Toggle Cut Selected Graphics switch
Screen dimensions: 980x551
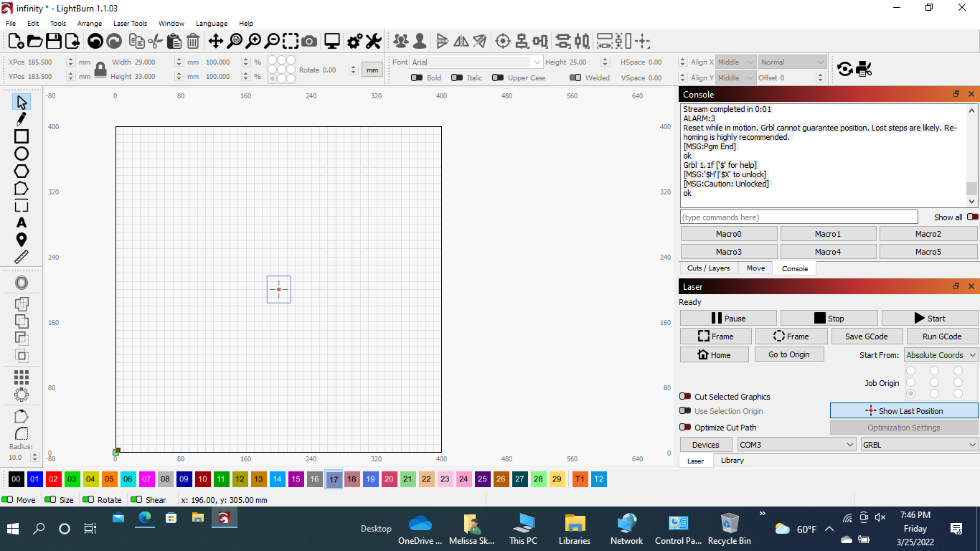point(685,397)
